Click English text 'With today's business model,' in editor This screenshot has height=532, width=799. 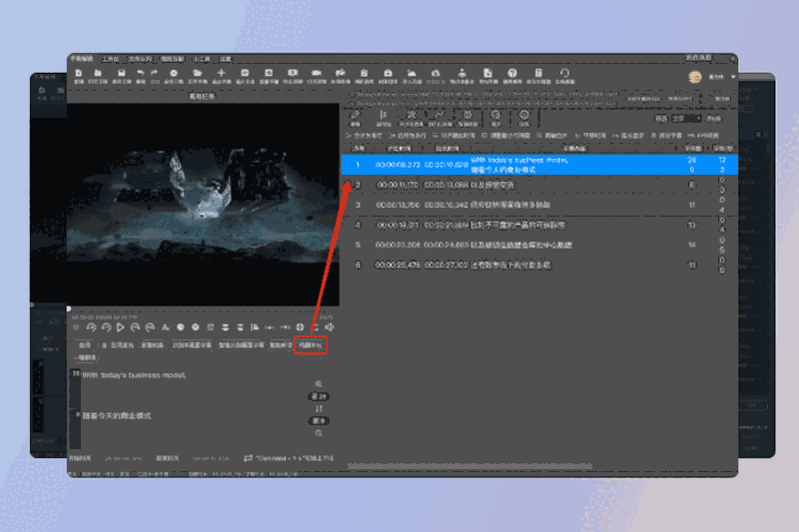point(134,375)
